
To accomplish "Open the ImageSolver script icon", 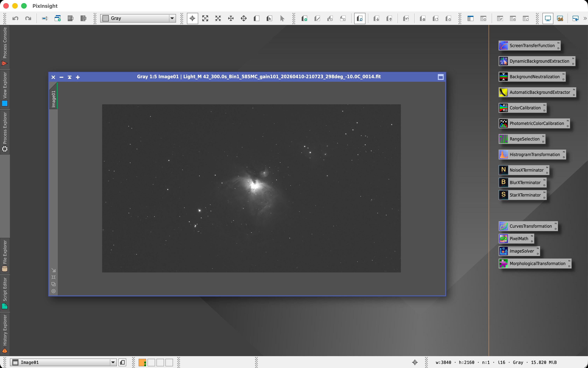I will click(x=519, y=251).
